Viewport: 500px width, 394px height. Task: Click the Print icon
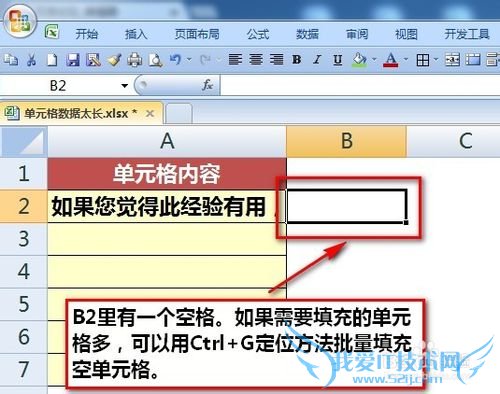135,60
